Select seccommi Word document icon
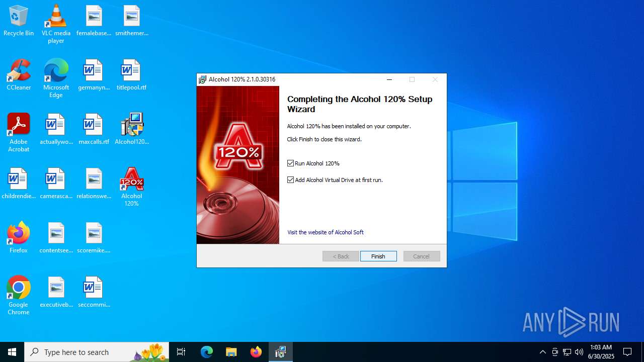Image resolution: width=644 pixels, height=362 pixels. tap(94, 292)
